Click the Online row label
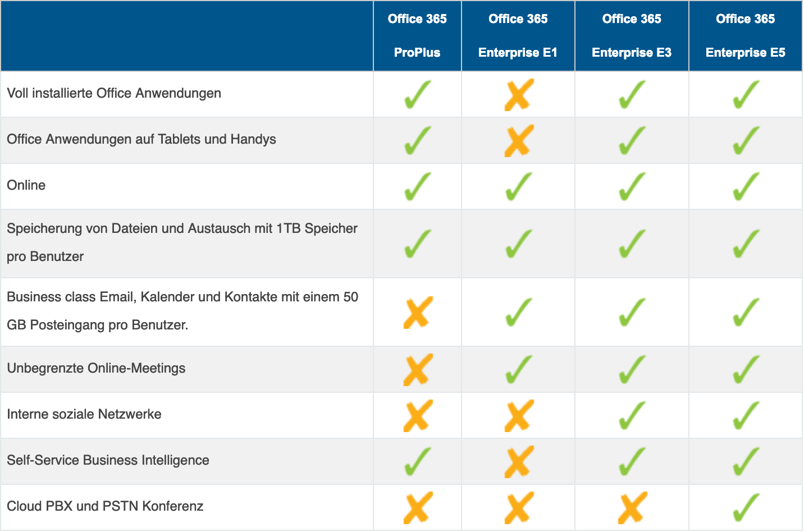The height and width of the screenshot is (532, 804). (26, 185)
